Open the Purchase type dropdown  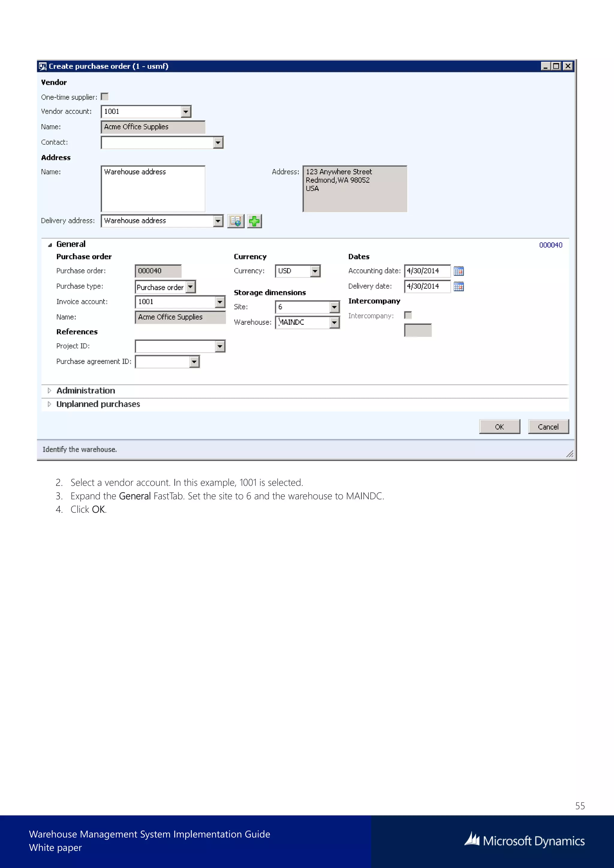tap(191, 287)
